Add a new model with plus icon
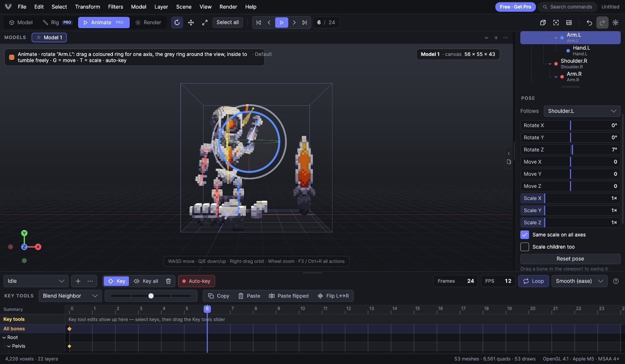The image size is (625, 364). (496, 37)
